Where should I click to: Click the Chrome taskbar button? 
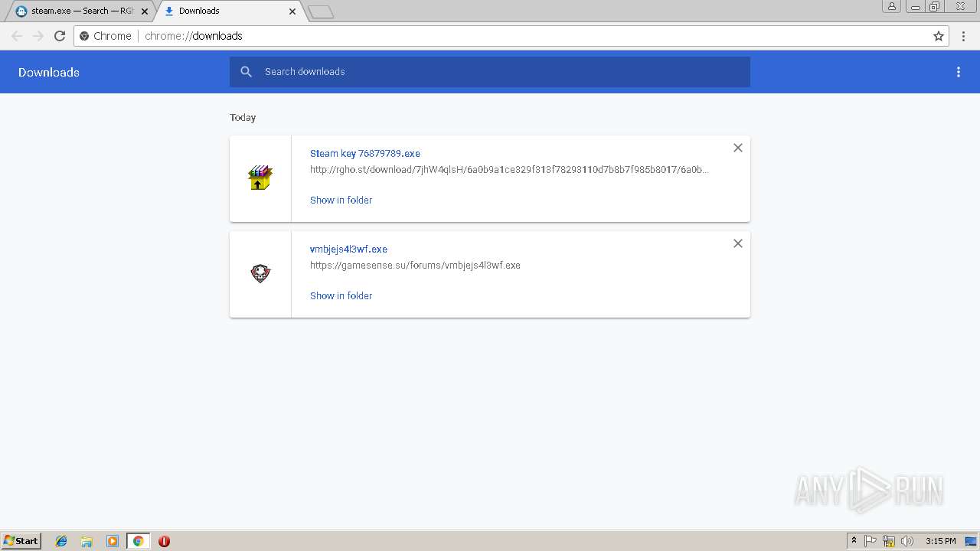tap(138, 541)
